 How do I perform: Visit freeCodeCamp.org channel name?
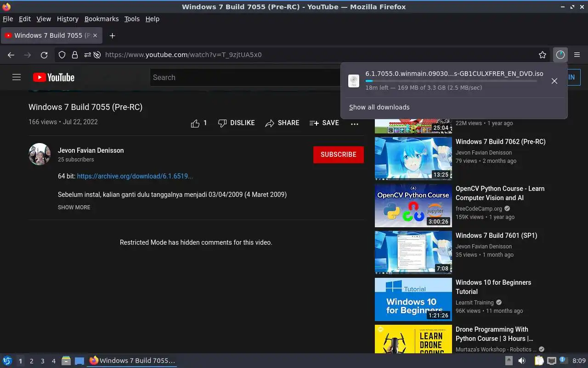click(x=479, y=209)
